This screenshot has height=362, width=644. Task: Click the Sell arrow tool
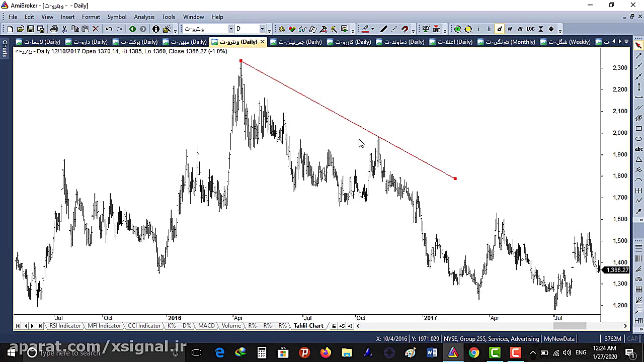tap(436, 29)
